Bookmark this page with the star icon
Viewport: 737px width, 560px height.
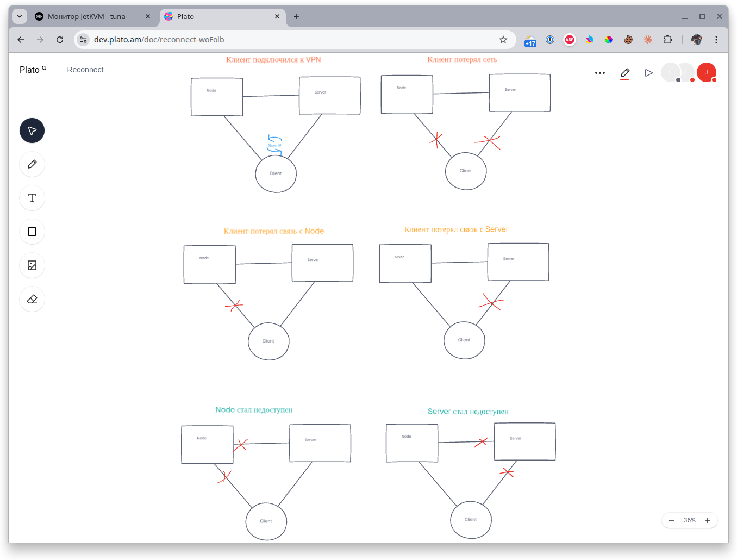(x=503, y=40)
